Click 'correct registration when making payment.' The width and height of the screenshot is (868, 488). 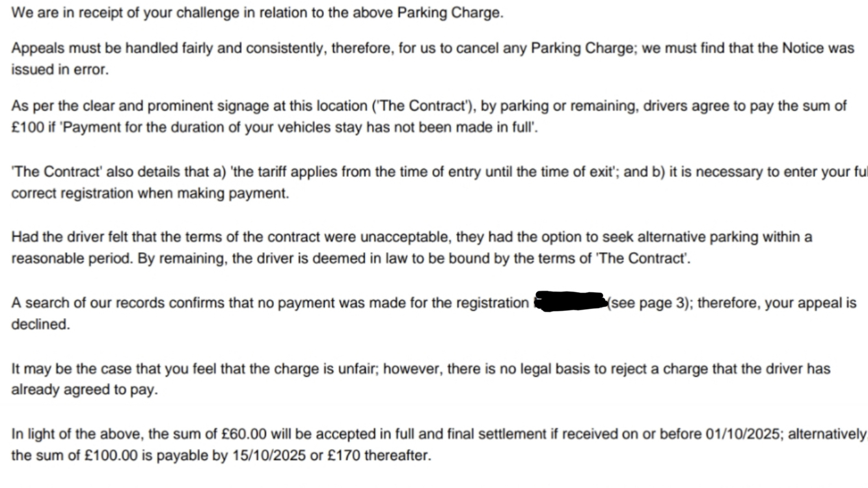click(x=150, y=194)
